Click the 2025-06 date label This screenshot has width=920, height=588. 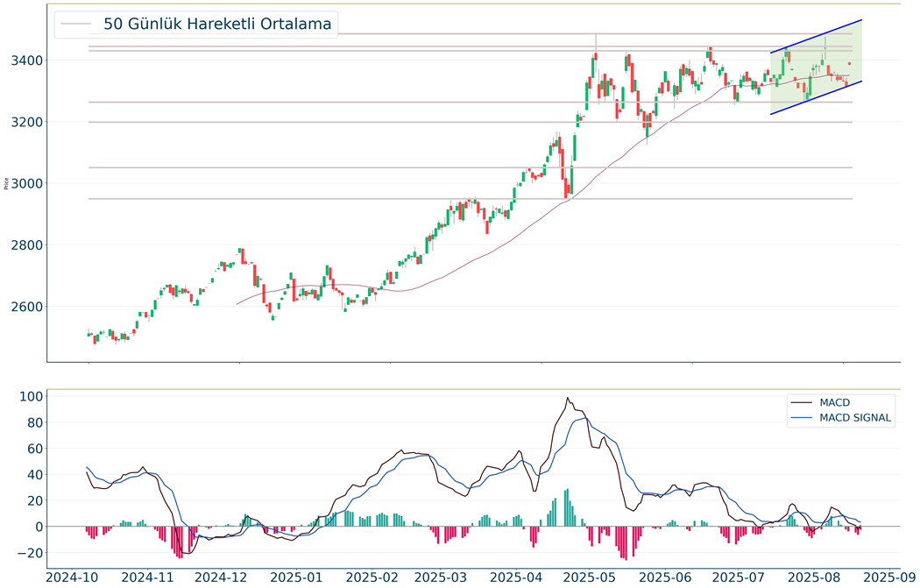tap(665, 577)
